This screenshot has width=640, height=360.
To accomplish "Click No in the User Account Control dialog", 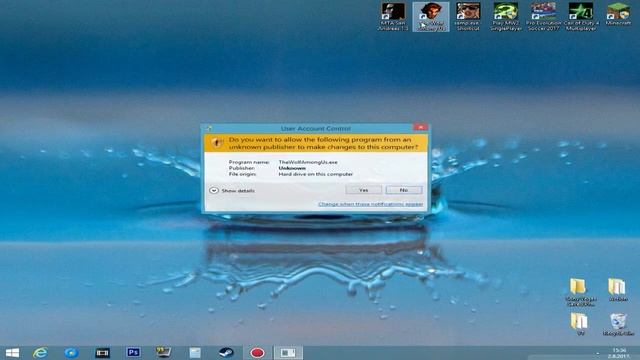I will click(404, 190).
